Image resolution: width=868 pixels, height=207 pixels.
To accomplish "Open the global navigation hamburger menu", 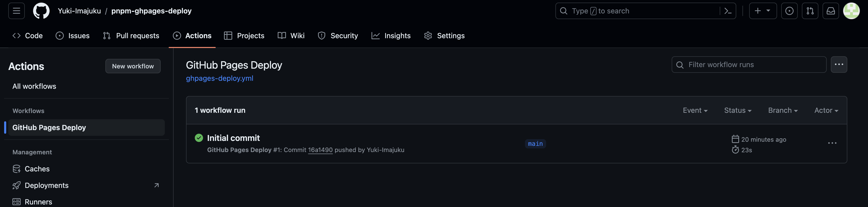I will (x=16, y=11).
